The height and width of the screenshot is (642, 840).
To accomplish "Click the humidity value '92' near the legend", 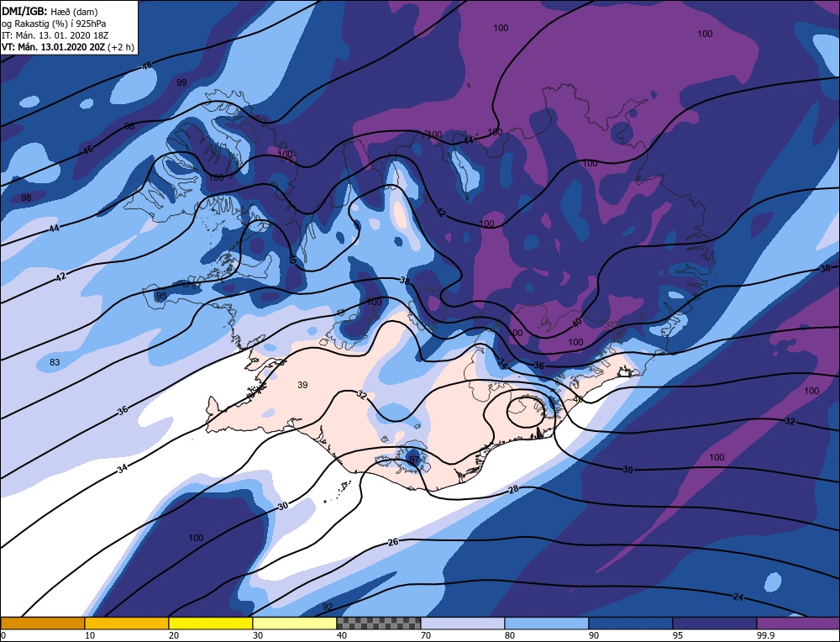I will (x=328, y=607).
